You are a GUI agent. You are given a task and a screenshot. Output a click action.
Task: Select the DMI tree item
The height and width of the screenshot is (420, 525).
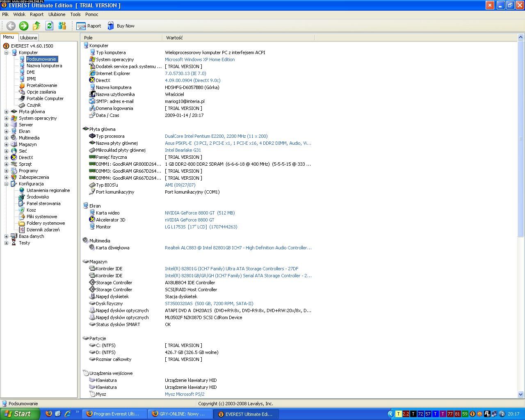[x=31, y=72]
